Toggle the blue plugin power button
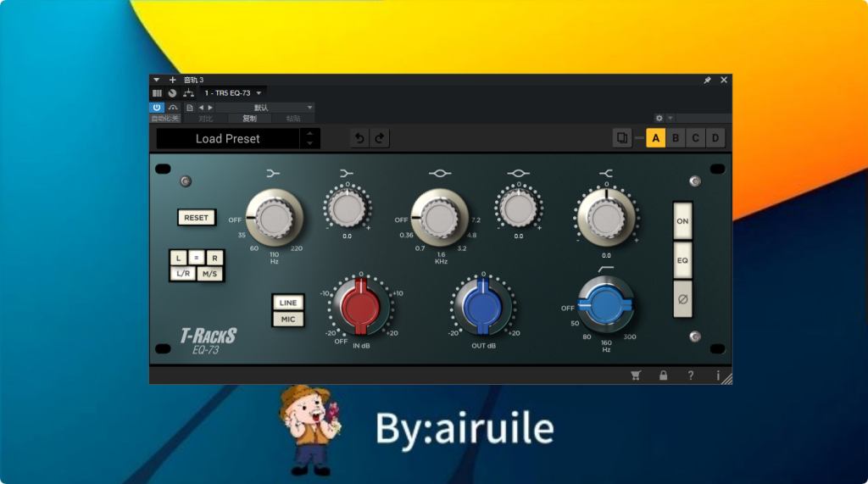The image size is (868, 484). pyautogui.click(x=157, y=108)
